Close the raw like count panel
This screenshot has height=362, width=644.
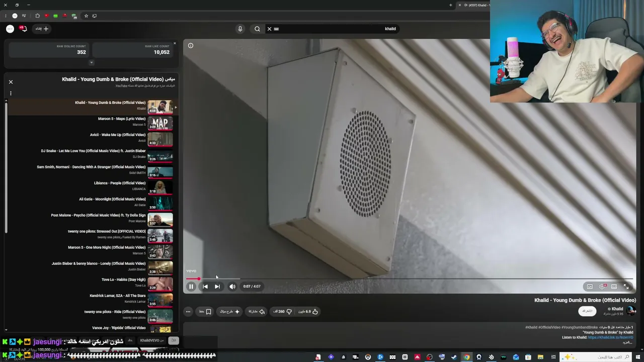coord(175,43)
